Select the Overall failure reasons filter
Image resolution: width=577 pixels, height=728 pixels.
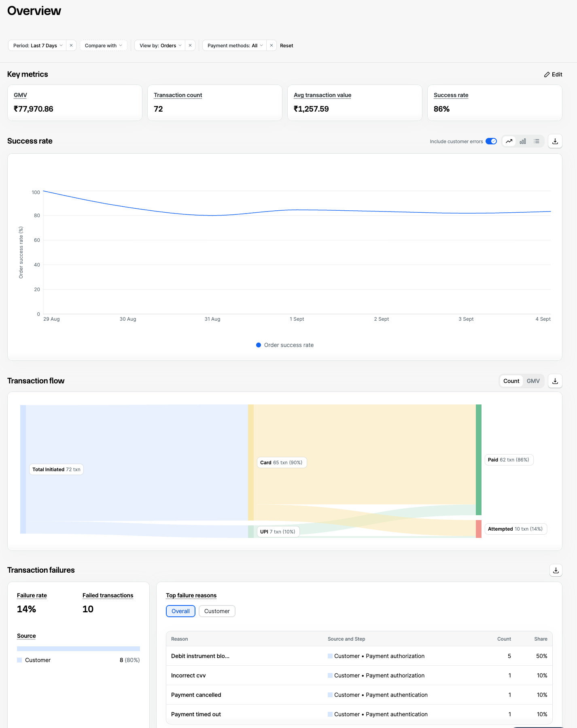tap(180, 611)
